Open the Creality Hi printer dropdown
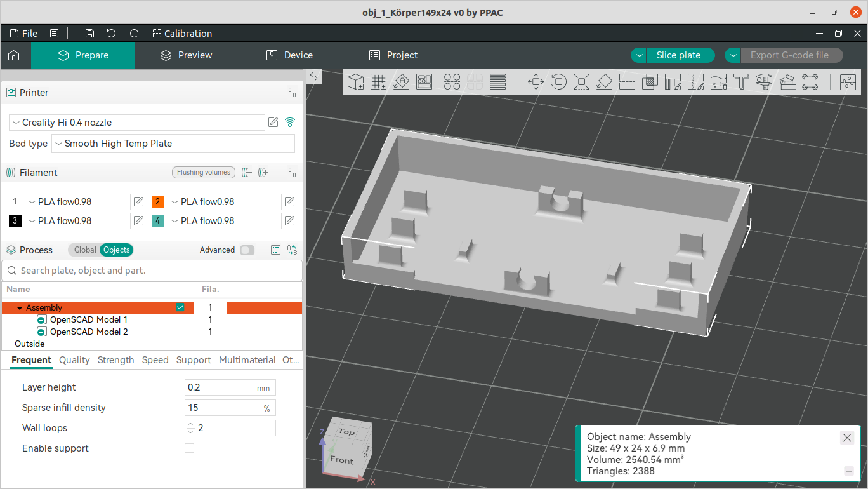 [x=137, y=123]
